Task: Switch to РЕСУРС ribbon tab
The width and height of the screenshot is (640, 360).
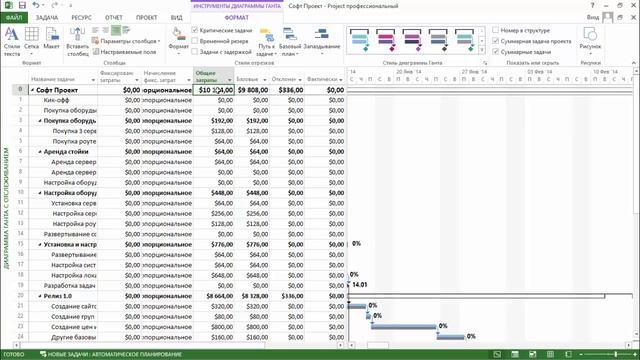Action: click(81, 18)
